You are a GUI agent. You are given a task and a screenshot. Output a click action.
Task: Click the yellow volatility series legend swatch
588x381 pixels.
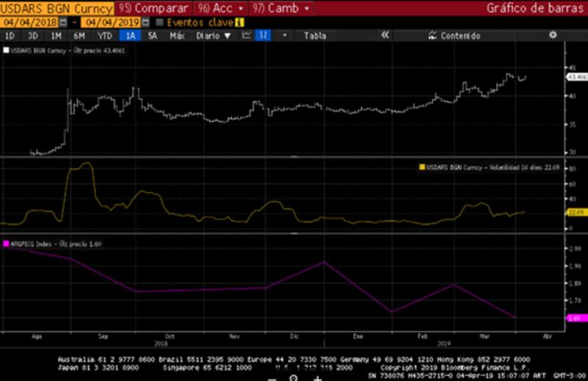(x=422, y=167)
